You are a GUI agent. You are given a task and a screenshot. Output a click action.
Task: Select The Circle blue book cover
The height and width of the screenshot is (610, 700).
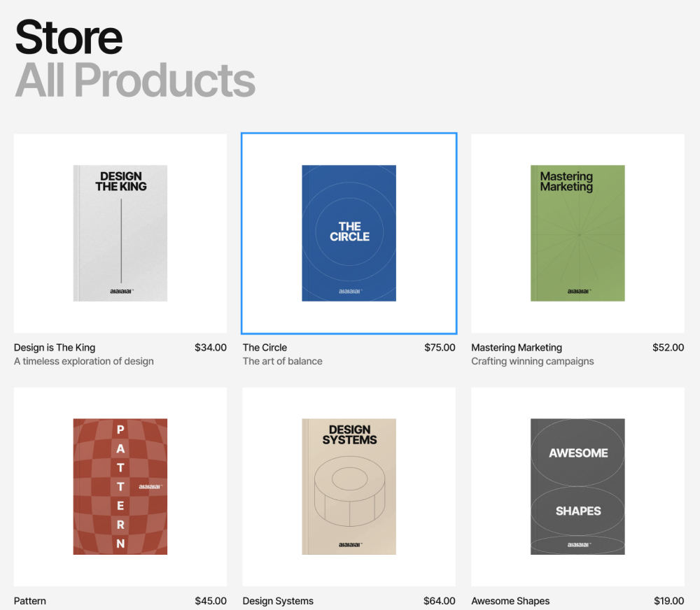pos(349,233)
